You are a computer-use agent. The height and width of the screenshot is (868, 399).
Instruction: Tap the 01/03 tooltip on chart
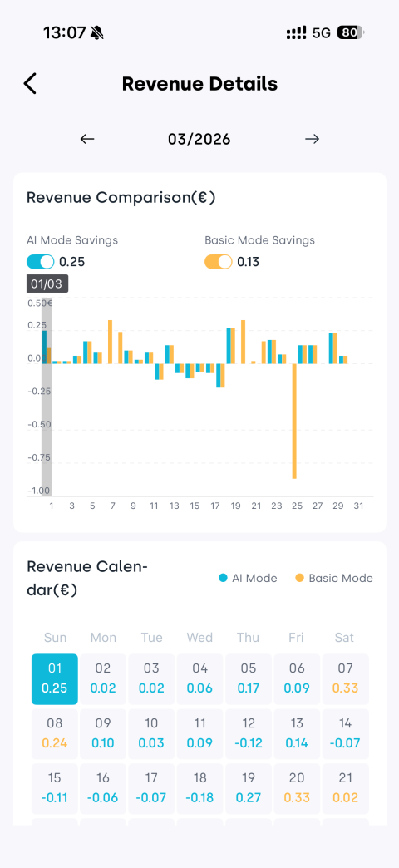(x=47, y=284)
